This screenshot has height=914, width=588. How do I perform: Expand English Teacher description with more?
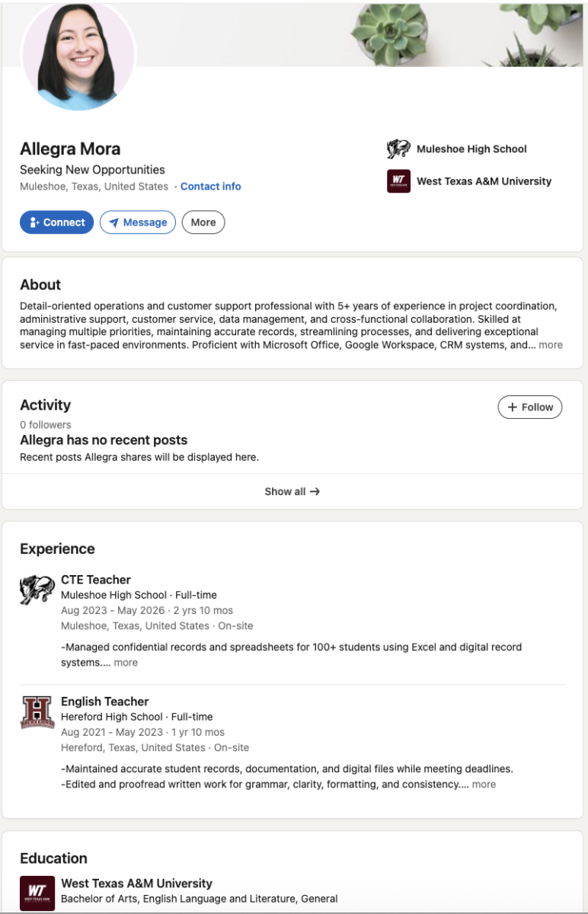click(x=484, y=785)
